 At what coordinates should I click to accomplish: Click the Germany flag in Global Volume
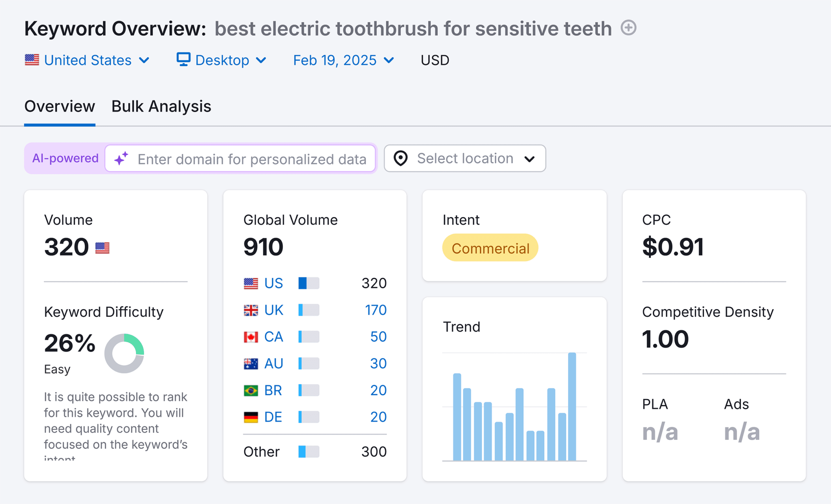(251, 417)
